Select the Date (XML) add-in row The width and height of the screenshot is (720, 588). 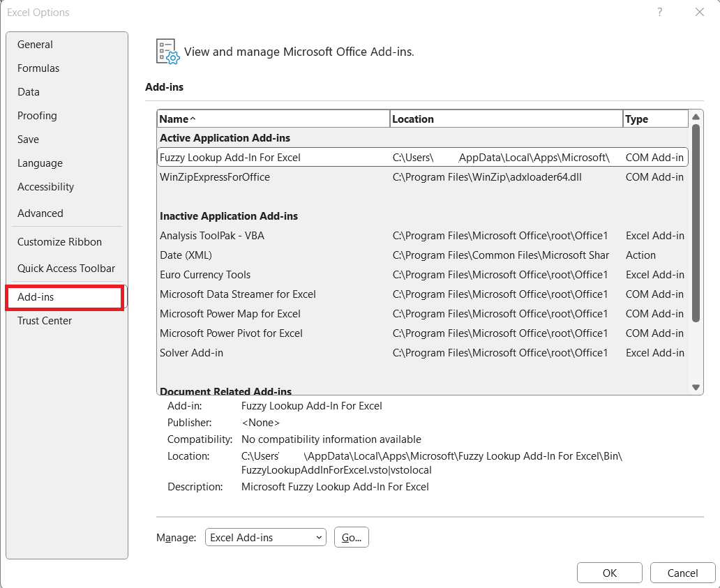[x=423, y=255]
